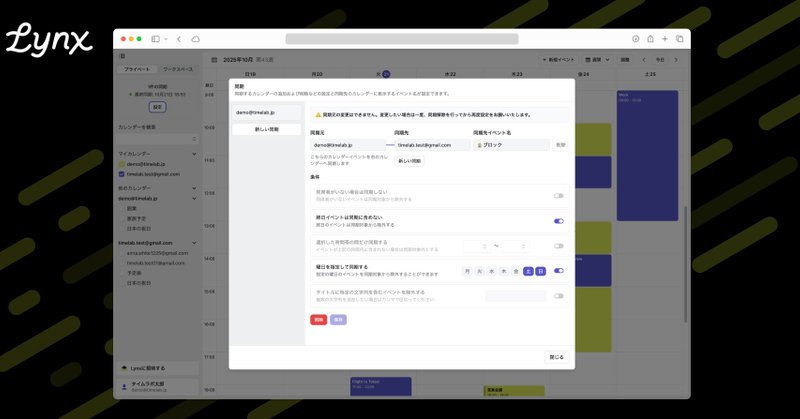Click the 設定 button under sync status
800x419 pixels.
point(158,107)
